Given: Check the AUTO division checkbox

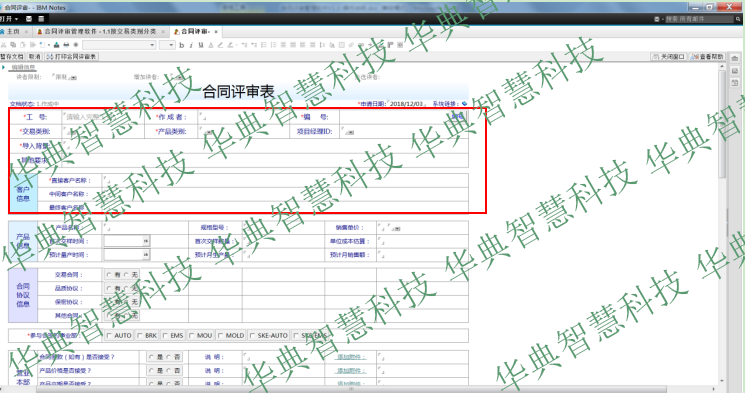Looking at the screenshot, I should [x=109, y=335].
